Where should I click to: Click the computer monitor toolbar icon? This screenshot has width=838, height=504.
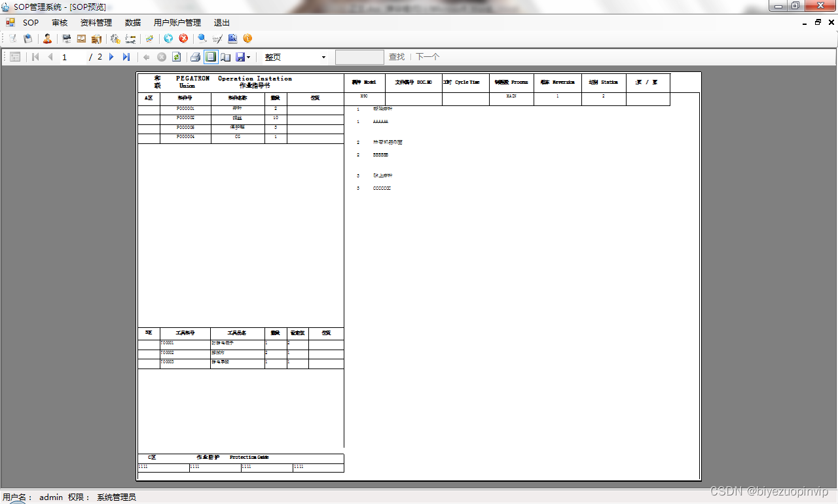[66, 39]
